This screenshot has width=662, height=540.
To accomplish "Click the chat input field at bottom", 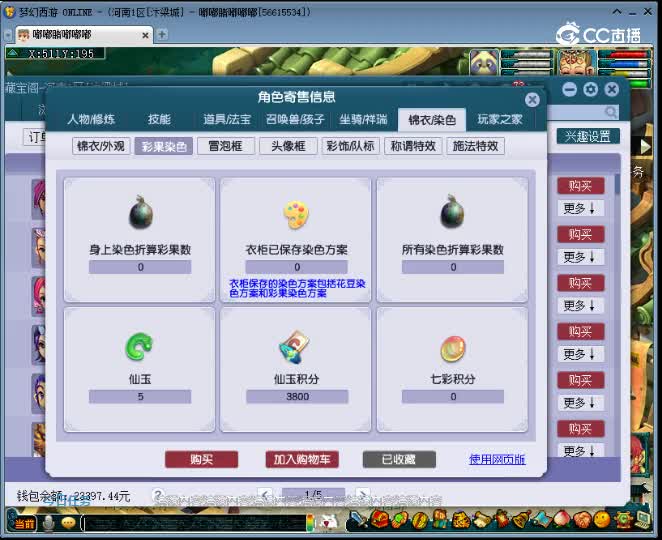I will [x=194, y=524].
